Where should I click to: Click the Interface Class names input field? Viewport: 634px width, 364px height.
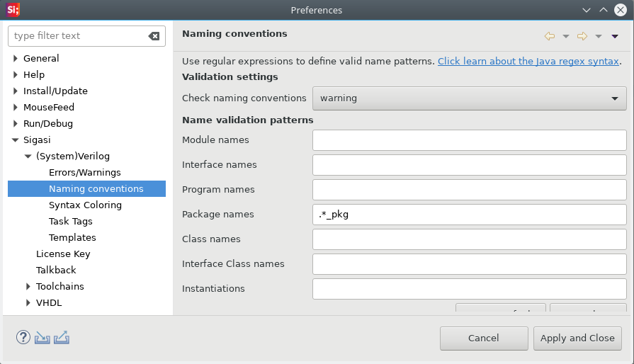click(x=470, y=264)
